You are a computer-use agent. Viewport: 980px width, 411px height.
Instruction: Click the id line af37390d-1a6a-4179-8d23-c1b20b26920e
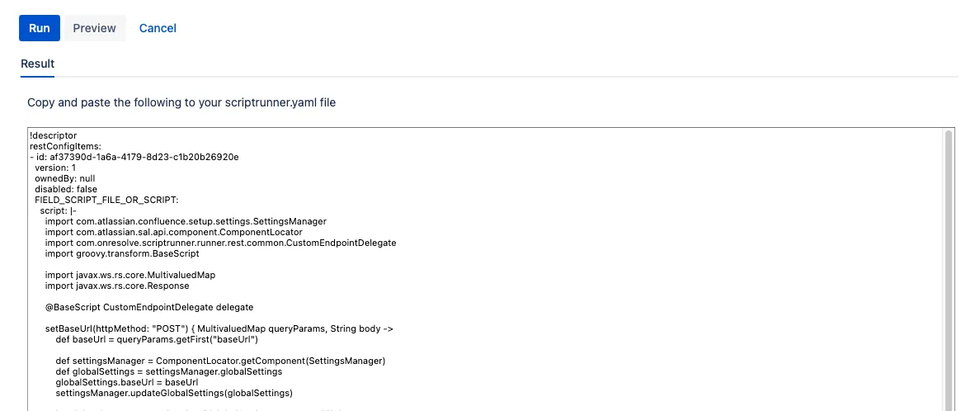[x=134, y=156]
